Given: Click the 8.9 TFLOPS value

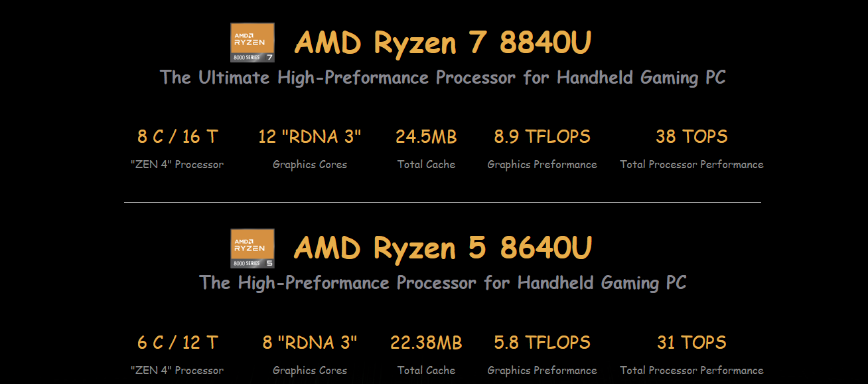Looking at the screenshot, I should [542, 137].
